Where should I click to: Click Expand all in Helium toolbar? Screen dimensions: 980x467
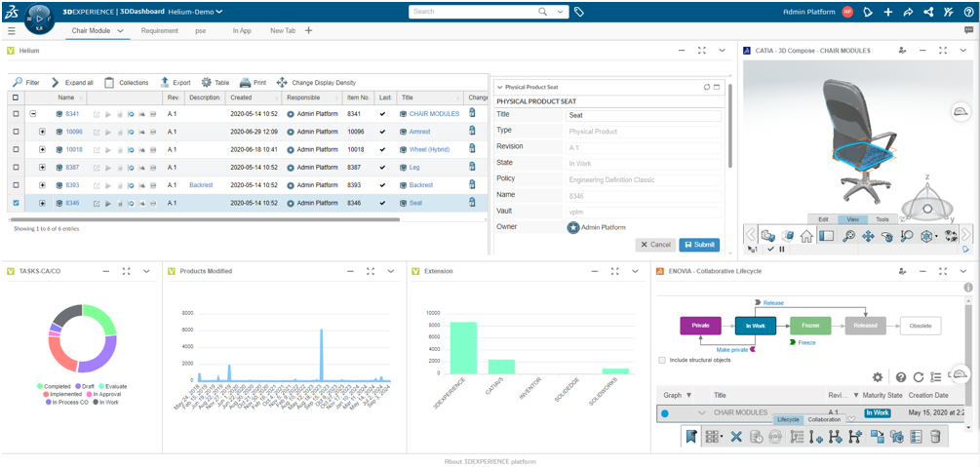72,82
